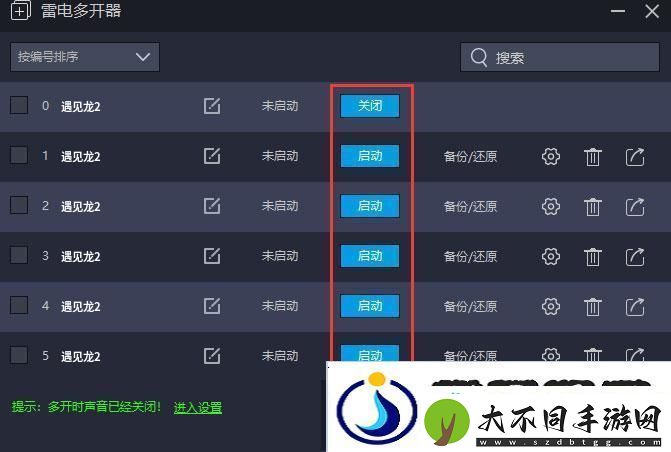Viewport: 671px width, 452px height.
Task: Open 备份/还原 for instance 3
Action: point(470,257)
